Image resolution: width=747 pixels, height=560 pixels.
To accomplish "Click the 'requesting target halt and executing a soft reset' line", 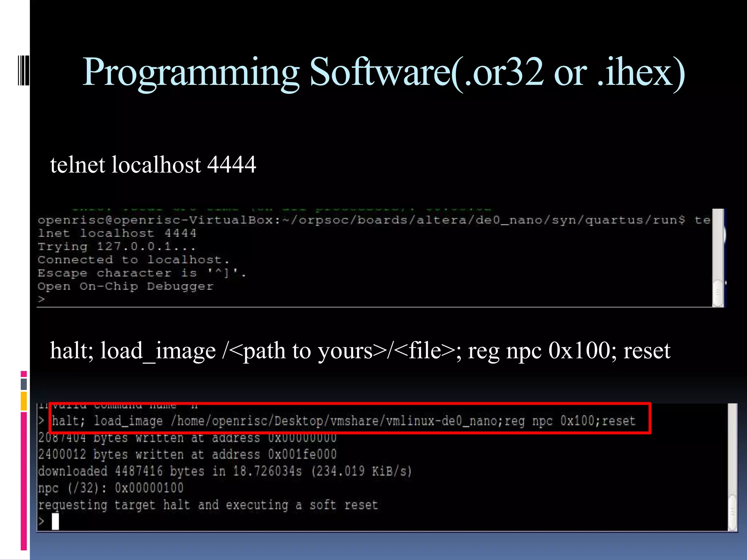I will pos(208,505).
